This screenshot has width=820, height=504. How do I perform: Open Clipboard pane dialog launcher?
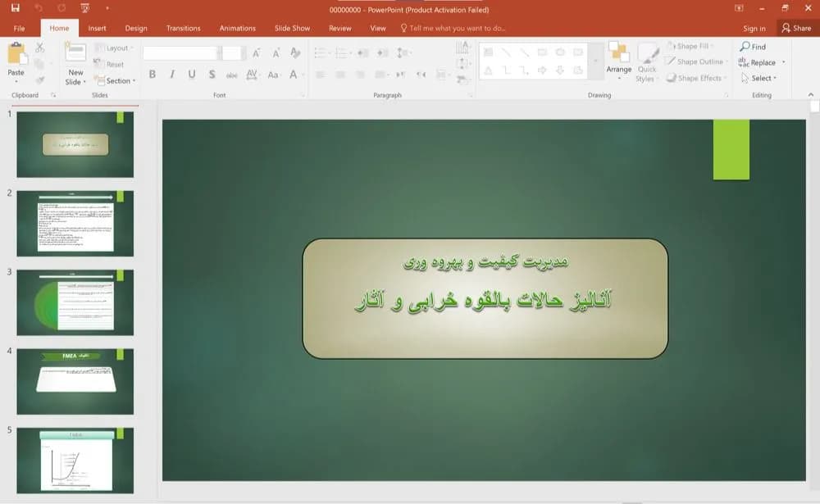tap(52, 95)
